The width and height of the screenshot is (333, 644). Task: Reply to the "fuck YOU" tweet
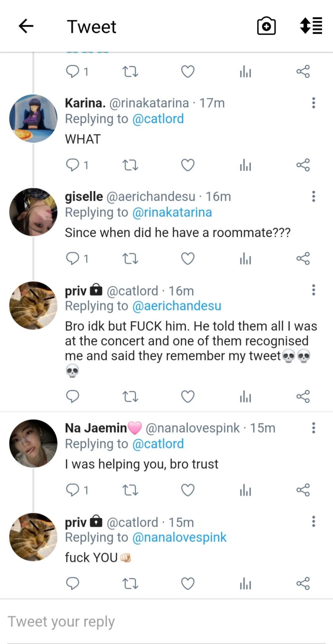click(72, 584)
